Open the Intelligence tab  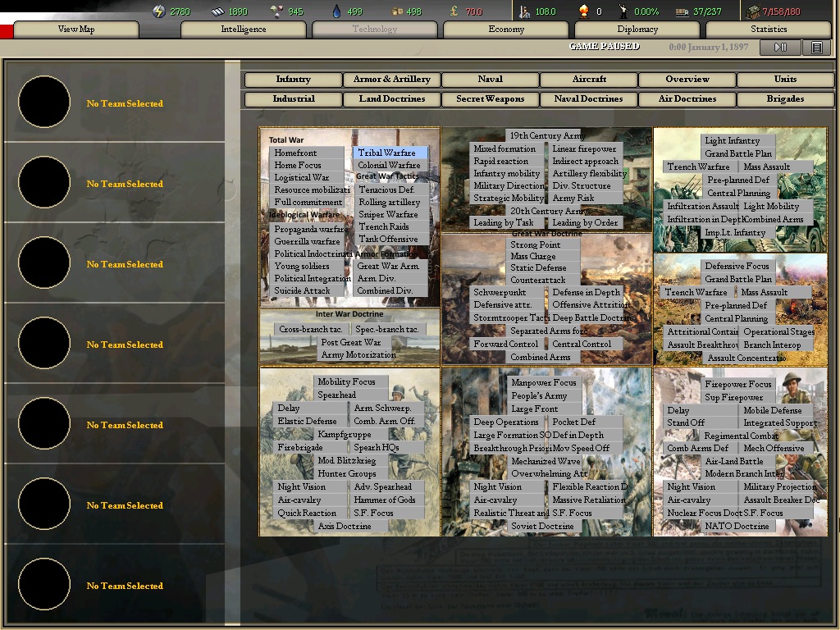tap(244, 30)
